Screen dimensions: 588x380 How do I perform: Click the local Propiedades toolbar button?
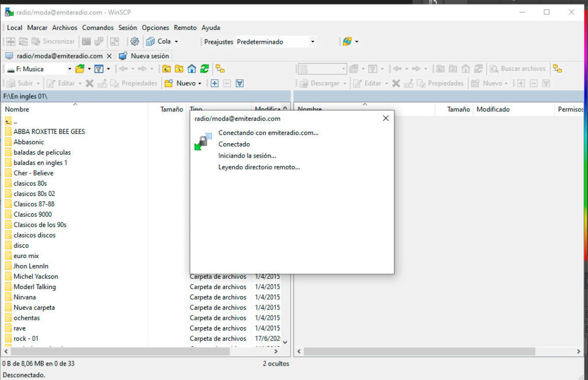tap(134, 83)
